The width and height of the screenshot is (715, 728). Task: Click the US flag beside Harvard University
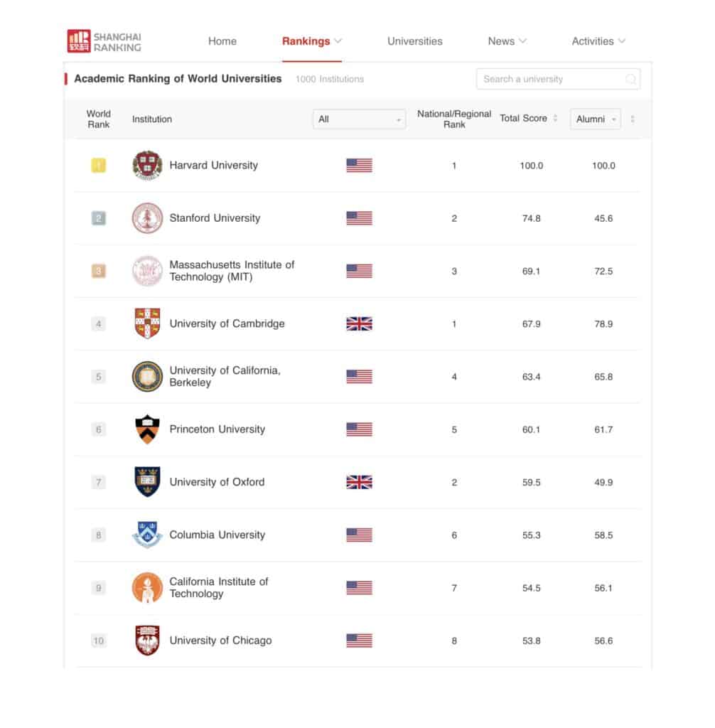pos(358,165)
